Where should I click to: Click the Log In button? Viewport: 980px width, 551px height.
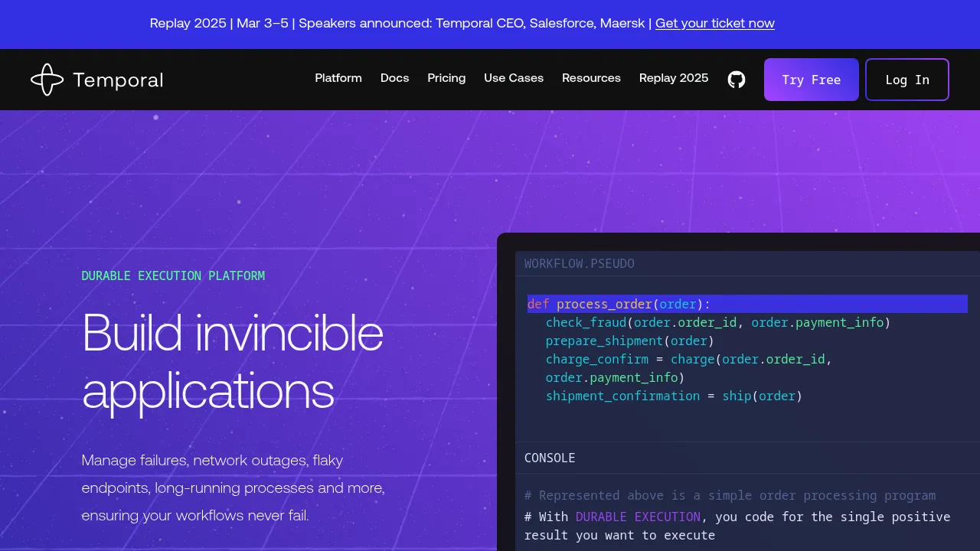point(907,80)
